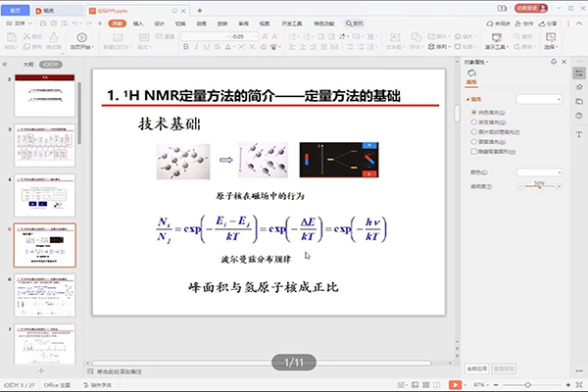
Task: Open the 设计 (Design) ribbon tab
Action: 160,21
